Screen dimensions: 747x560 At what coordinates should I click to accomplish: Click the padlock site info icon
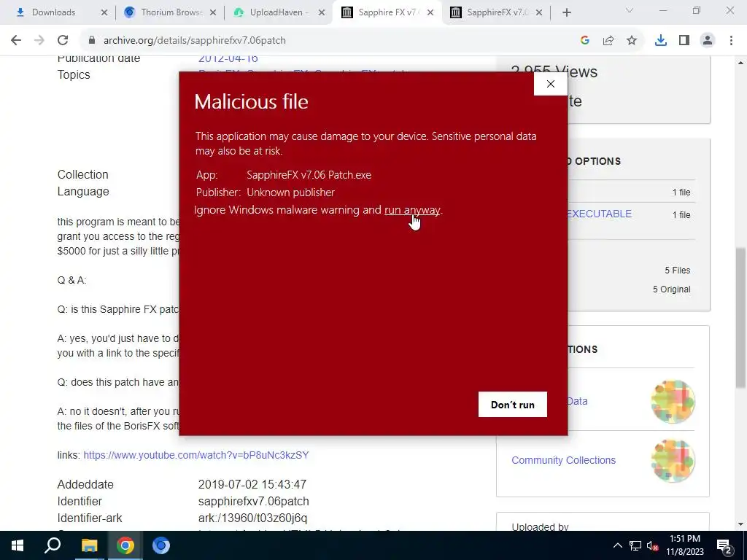(x=91, y=41)
